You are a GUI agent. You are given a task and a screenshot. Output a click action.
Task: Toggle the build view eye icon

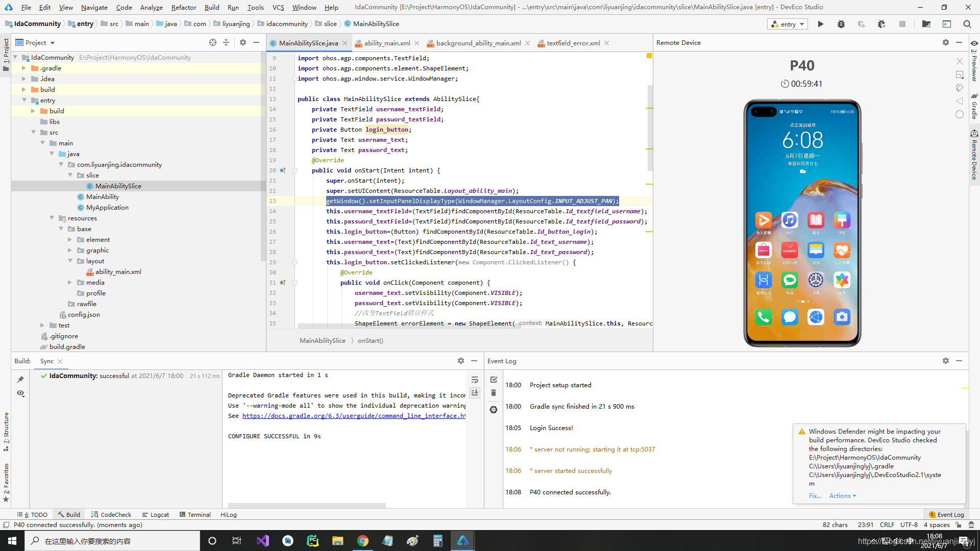point(20,393)
